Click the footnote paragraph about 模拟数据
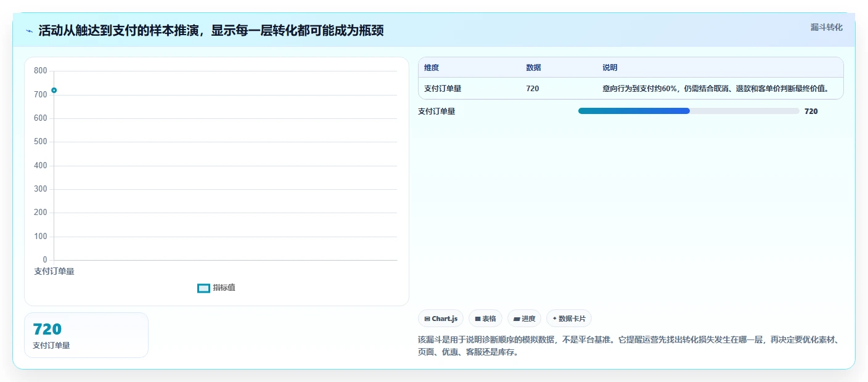 [x=629, y=346]
